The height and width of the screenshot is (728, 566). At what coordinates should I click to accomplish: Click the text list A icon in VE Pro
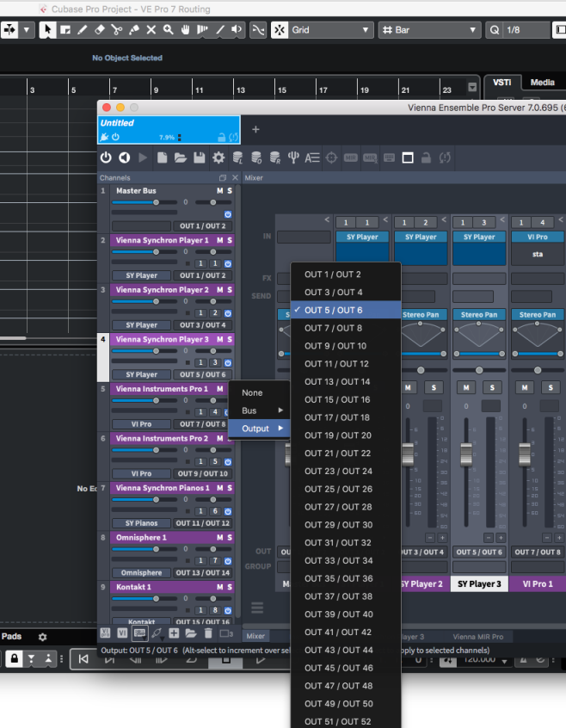312,157
